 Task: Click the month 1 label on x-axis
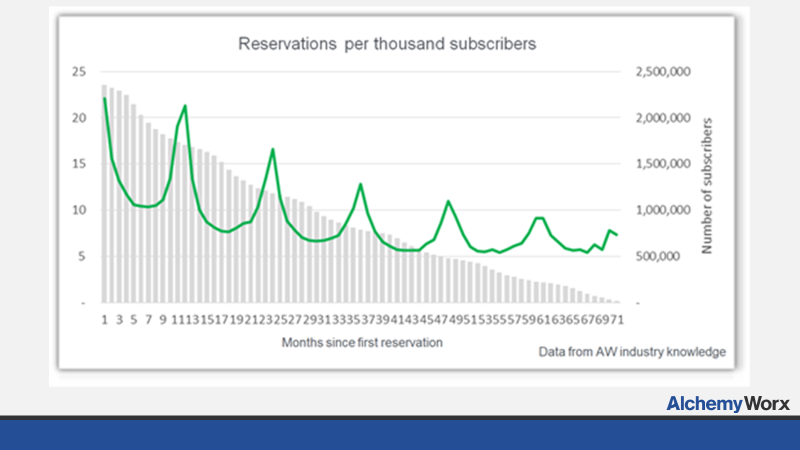pos(105,320)
